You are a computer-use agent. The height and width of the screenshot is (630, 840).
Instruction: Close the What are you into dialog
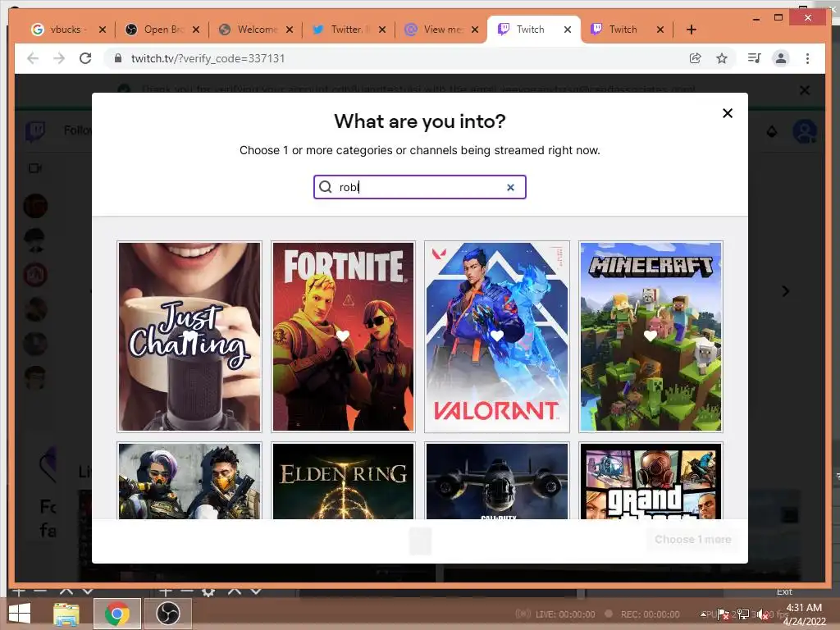click(728, 113)
